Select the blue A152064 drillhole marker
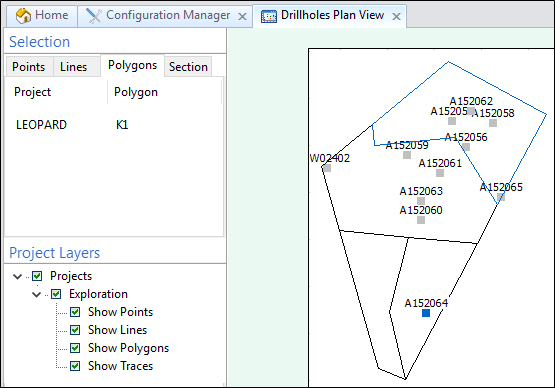The image size is (555, 388). tap(426, 313)
